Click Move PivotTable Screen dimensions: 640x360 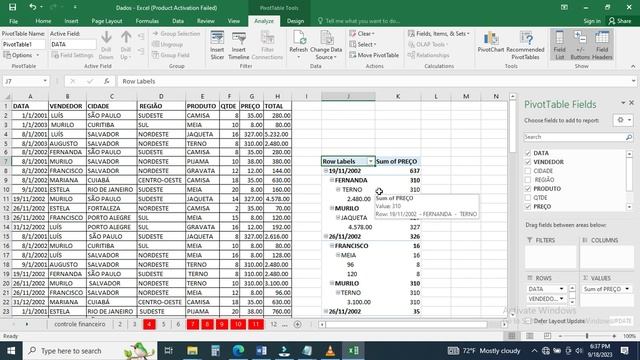(x=374, y=55)
